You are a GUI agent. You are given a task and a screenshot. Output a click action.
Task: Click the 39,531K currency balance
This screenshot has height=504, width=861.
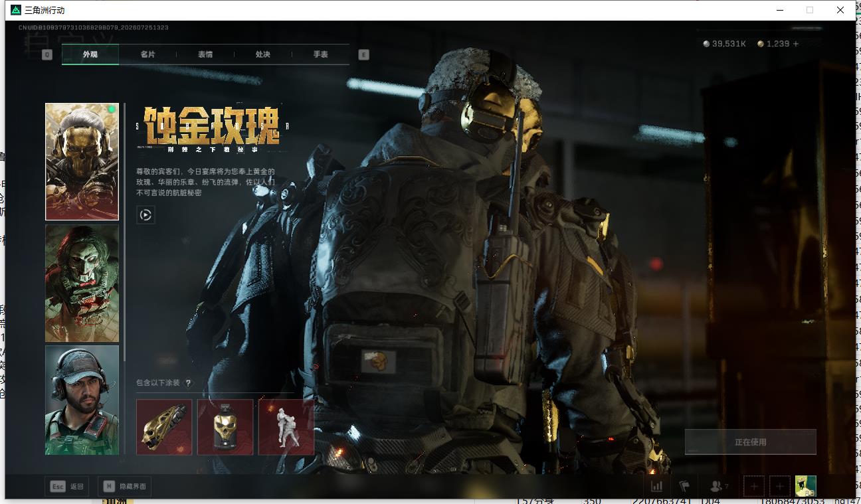pyautogui.click(x=729, y=44)
